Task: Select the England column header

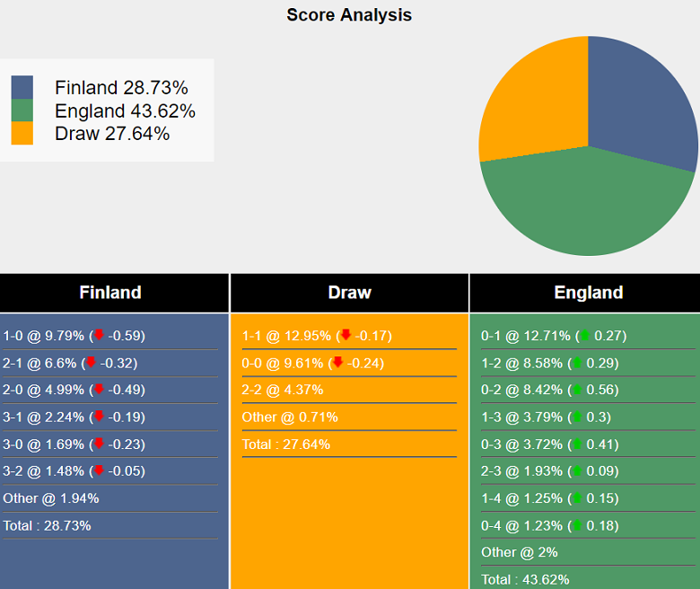Action: pyautogui.click(x=588, y=293)
